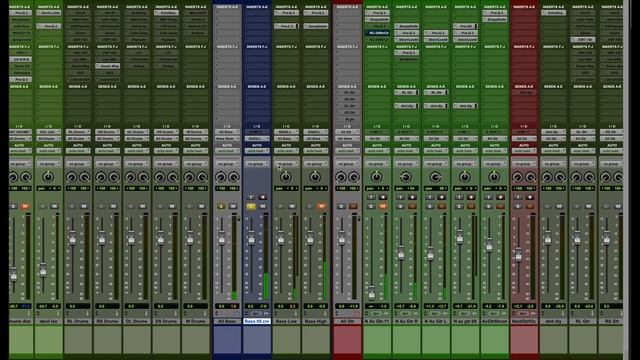
Task: Click pan knob on N Ac Gtr 11 track
Action: (x=376, y=177)
